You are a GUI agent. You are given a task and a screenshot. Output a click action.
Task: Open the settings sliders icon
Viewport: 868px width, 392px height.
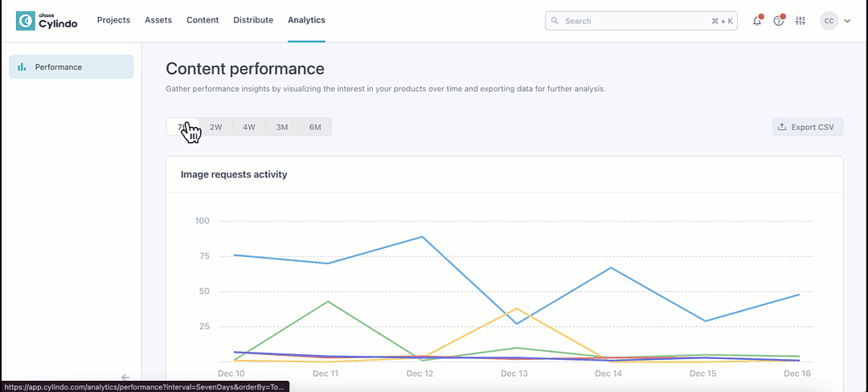[x=800, y=21]
